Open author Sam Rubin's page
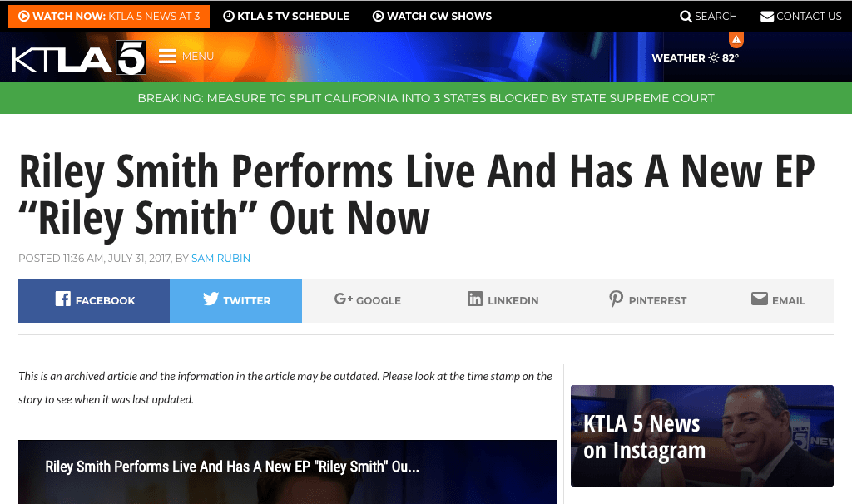Viewport: 852px width, 504px height. pos(220,259)
